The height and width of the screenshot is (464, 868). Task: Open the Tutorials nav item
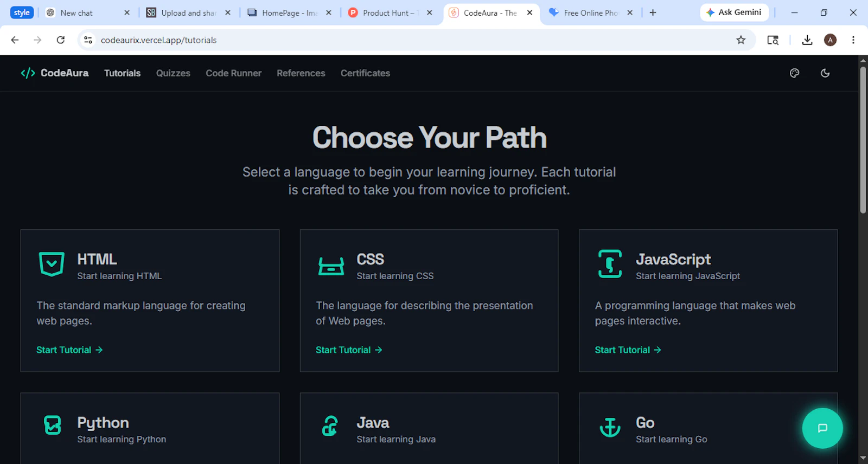[122, 73]
